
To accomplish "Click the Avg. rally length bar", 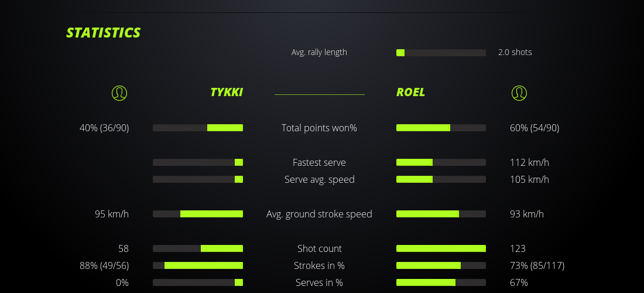I will 441,53.
